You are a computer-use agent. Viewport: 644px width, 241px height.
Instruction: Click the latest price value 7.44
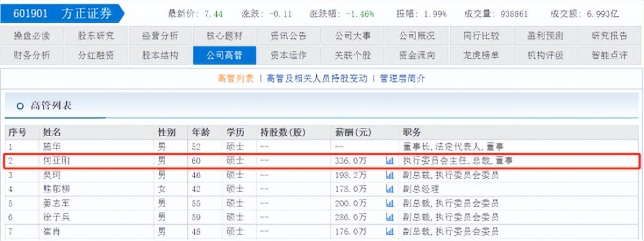point(213,14)
